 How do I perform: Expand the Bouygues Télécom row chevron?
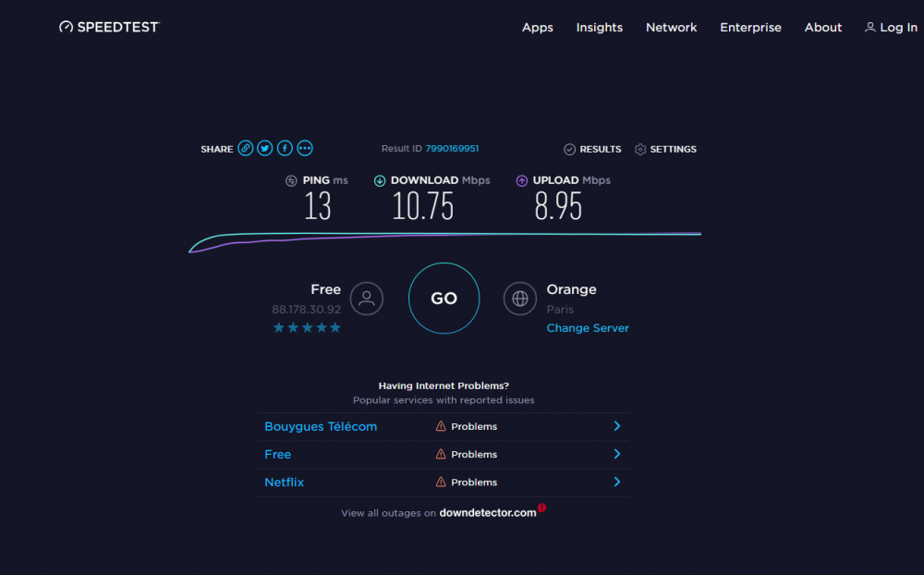[617, 426]
